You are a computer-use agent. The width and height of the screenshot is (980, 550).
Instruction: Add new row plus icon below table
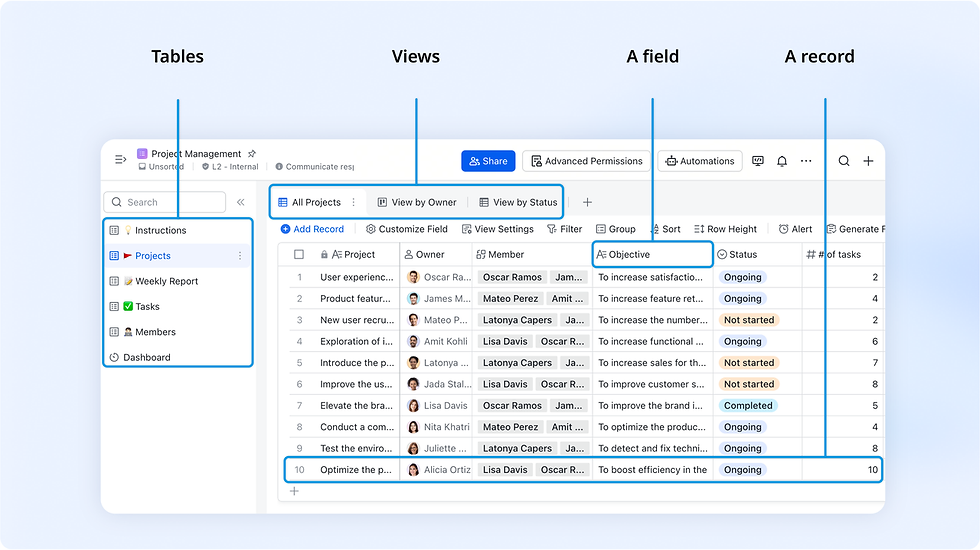coord(294,491)
